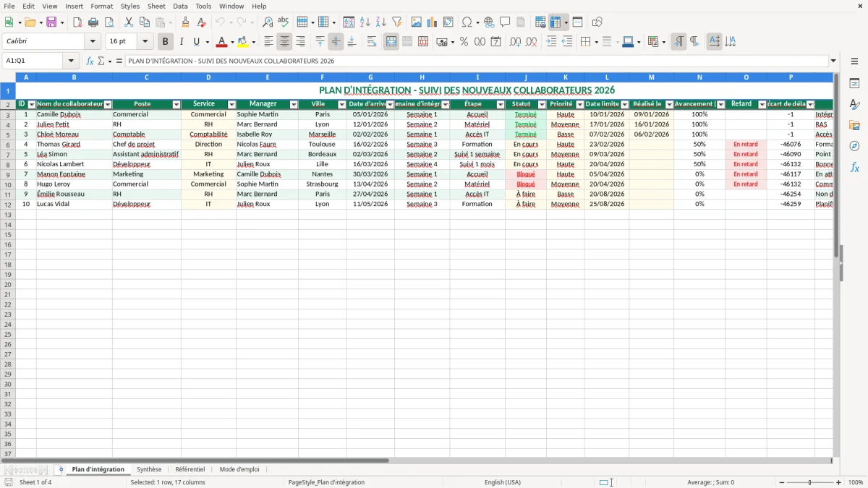Open the Data menu
This screenshot has height=488, width=868.
pos(180,6)
